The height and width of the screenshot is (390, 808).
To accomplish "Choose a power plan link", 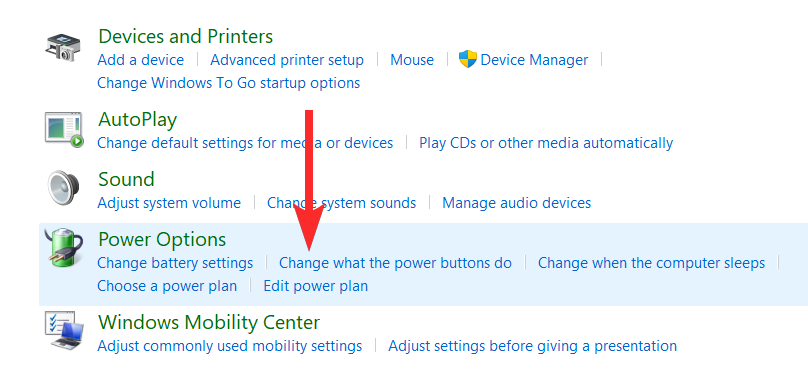I will tap(167, 285).
